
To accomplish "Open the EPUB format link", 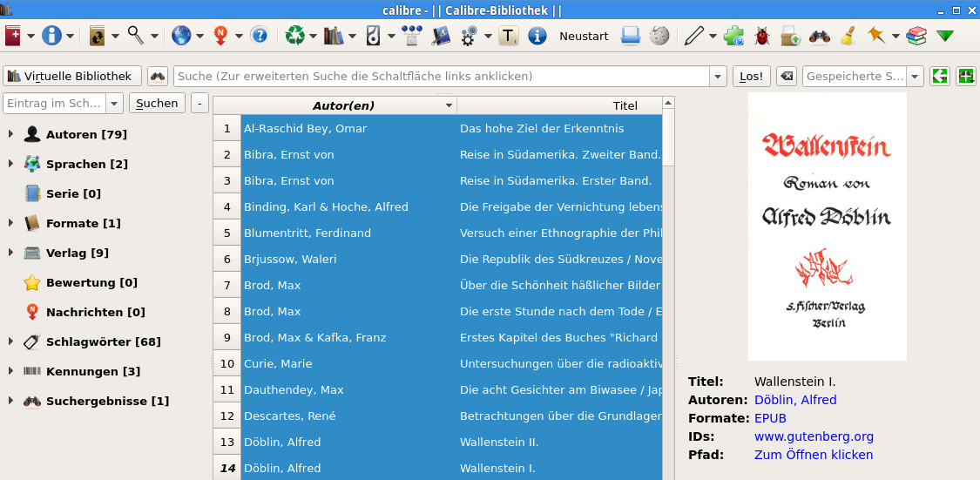I will [x=770, y=418].
